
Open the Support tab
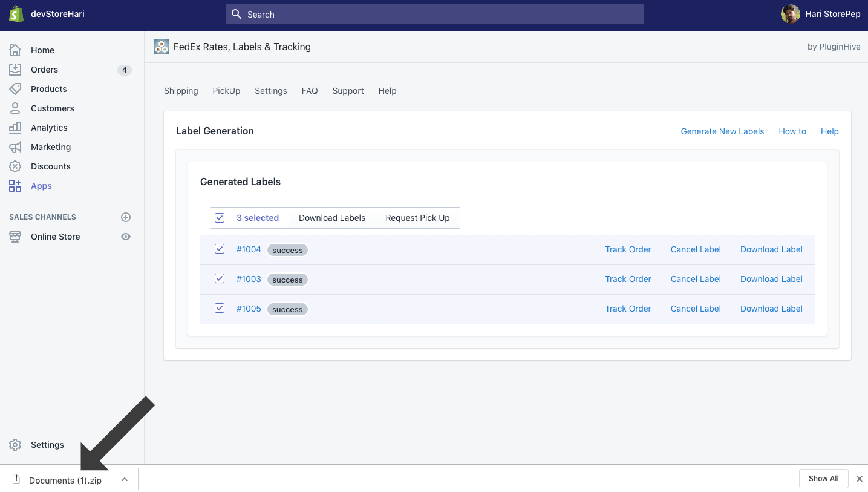[348, 91]
